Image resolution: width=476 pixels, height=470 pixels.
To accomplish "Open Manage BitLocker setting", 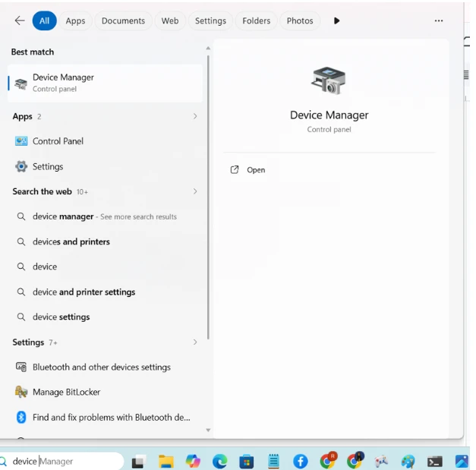I will [x=105, y=392].
